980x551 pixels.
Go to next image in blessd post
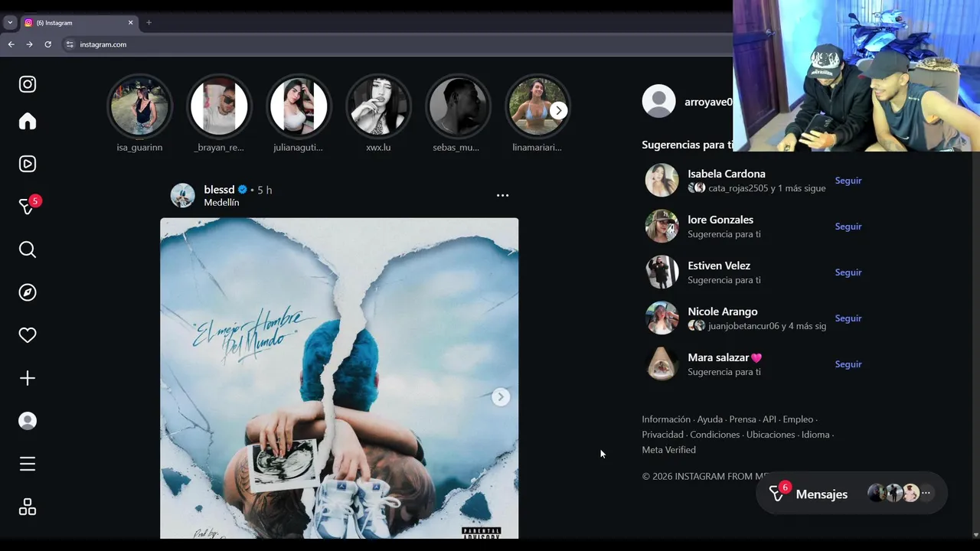coord(501,397)
